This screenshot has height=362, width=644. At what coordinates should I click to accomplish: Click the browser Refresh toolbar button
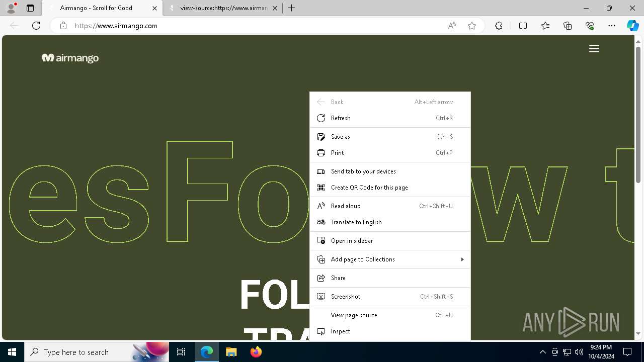pos(36,26)
